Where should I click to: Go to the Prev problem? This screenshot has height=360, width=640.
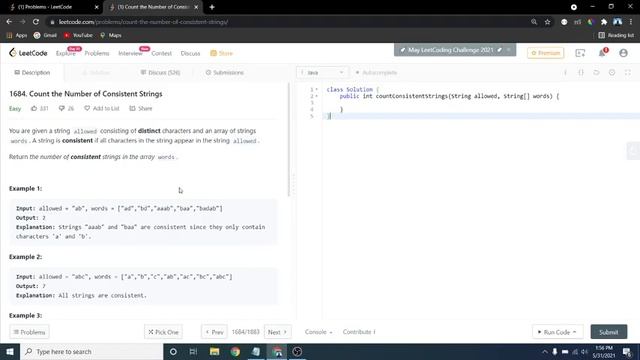click(214, 332)
